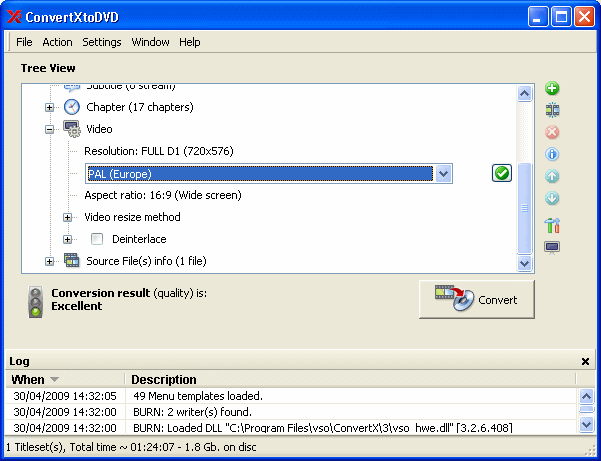Click the red Remove item X icon

(552, 132)
